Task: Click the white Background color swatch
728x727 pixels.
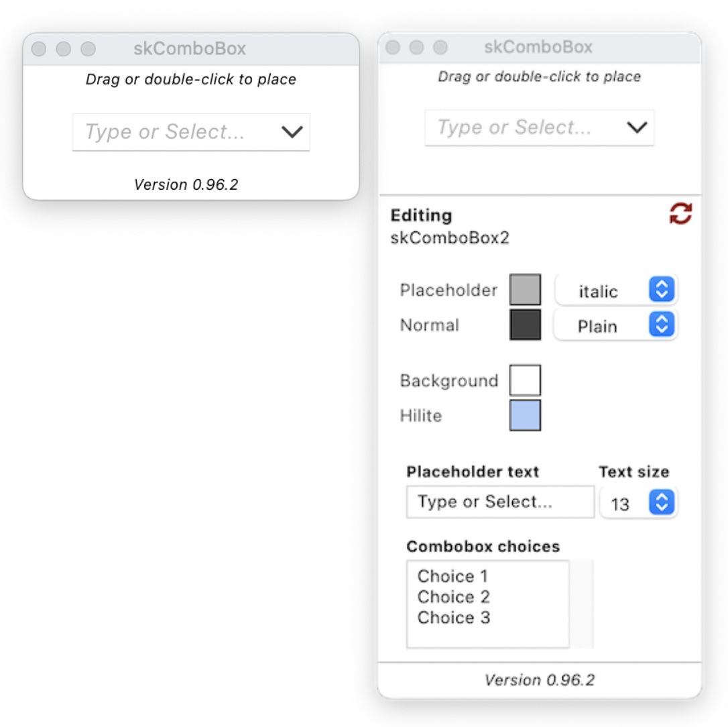Action: point(525,380)
